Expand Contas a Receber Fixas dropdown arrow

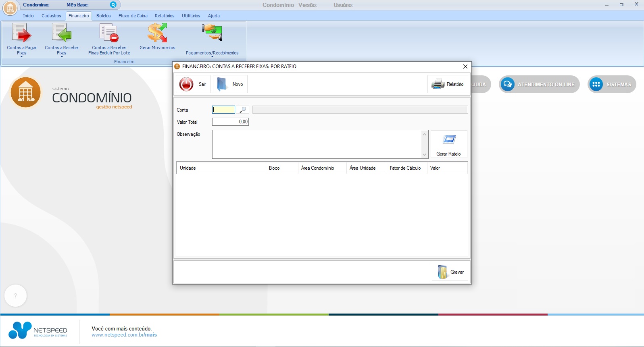(62, 57)
